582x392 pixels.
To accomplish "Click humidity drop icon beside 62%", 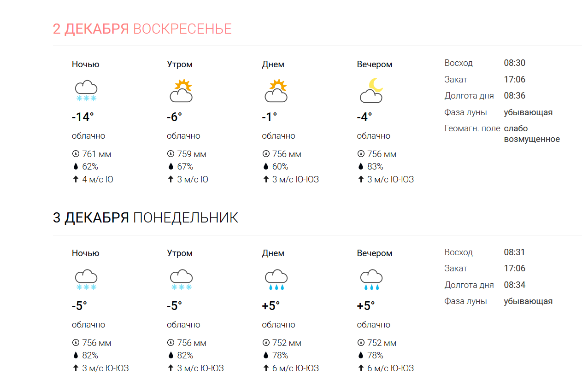I will click(76, 167).
